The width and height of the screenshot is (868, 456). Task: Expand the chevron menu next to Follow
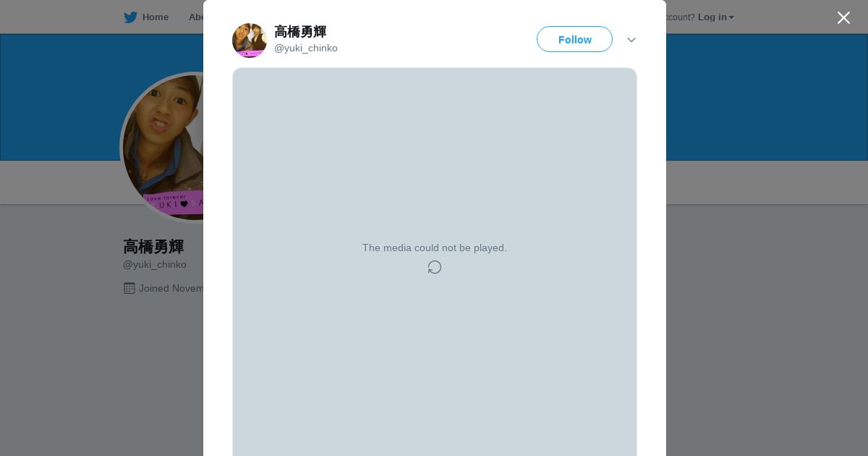coord(631,40)
